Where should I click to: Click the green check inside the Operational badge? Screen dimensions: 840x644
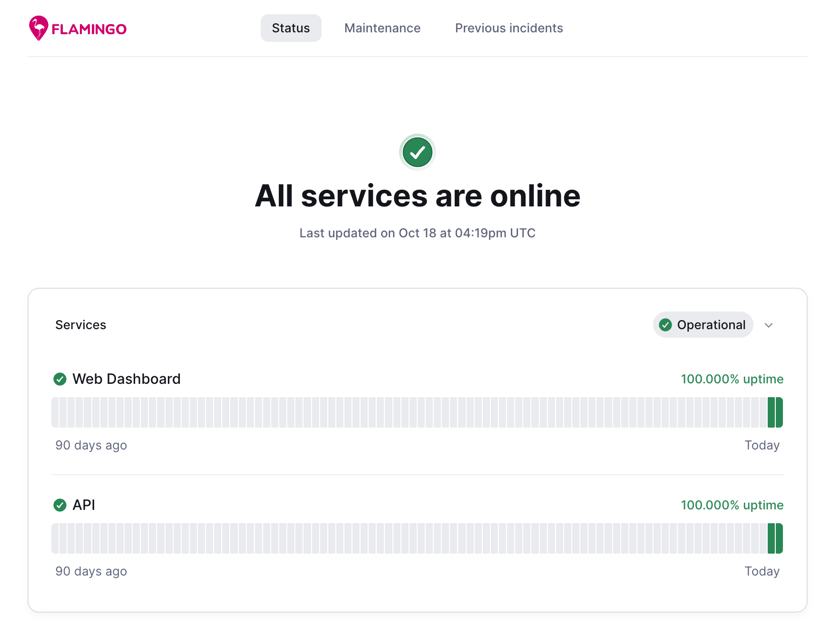tap(665, 325)
